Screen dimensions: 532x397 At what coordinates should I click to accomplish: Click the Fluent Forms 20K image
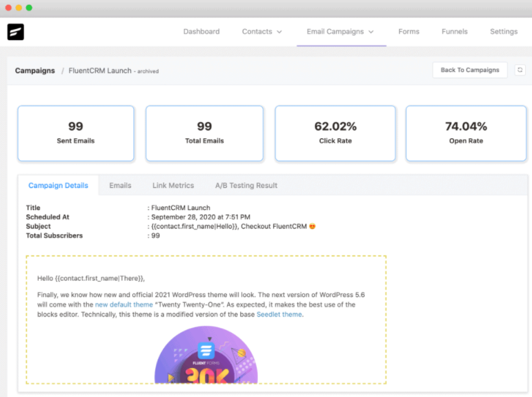pos(206,355)
